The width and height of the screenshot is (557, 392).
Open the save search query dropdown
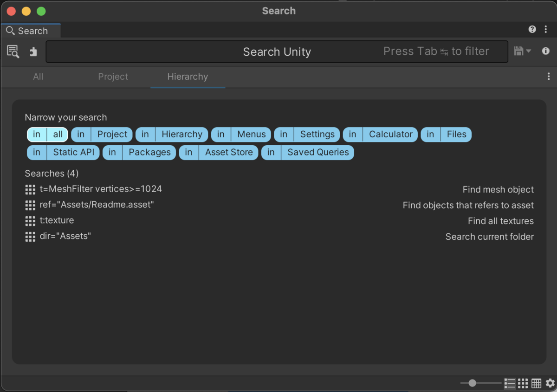pyautogui.click(x=522, y=51)
